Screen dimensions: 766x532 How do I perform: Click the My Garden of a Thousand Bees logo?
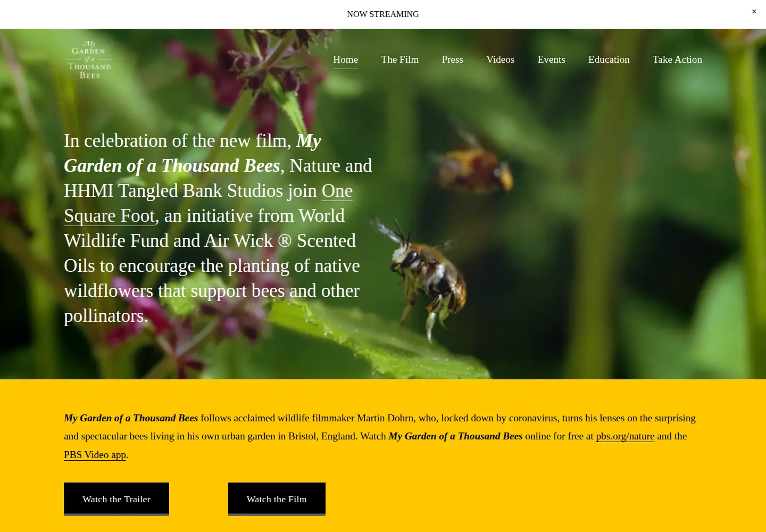[x=89, y=60]
